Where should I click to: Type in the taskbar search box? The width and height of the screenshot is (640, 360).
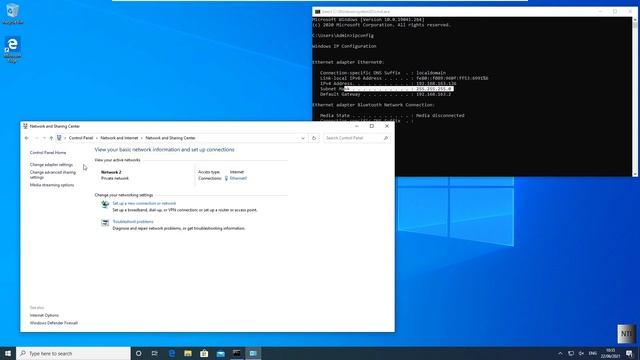[73, 353]
